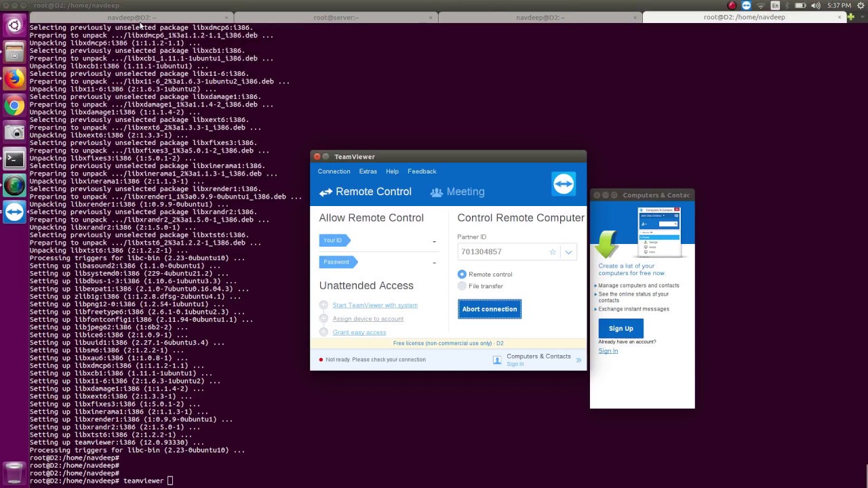Image resolution: width=868 pixels, height=488 pixels.
Task: Open the sound volume indicator
Action: click(x=816, y=5)
